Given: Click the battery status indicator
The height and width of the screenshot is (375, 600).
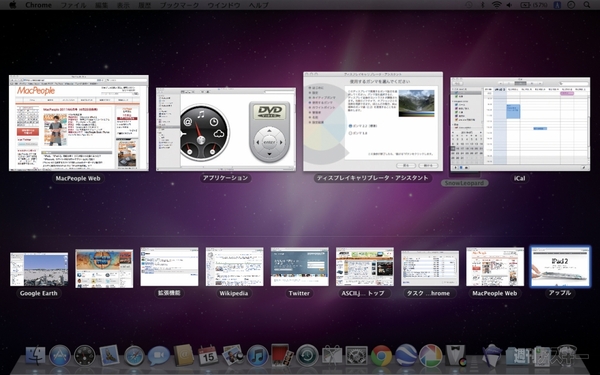Looking at the screenshot, I should coord(534,5).
